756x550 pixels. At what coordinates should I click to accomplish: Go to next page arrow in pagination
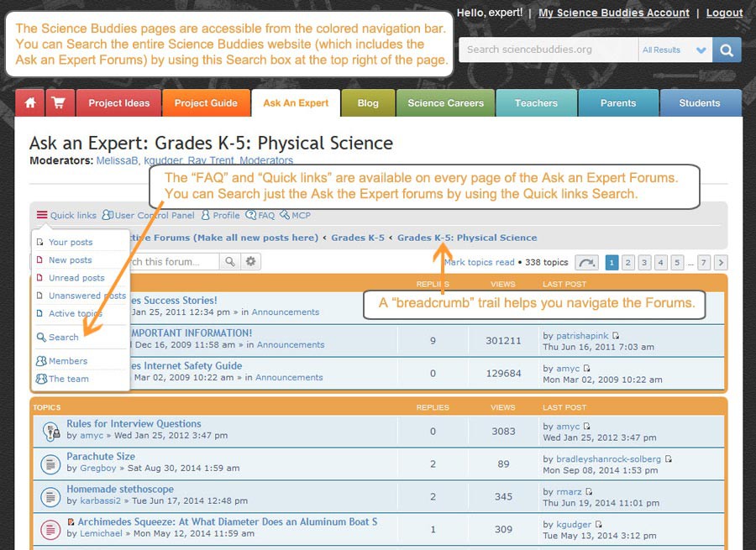coord(721,263)
